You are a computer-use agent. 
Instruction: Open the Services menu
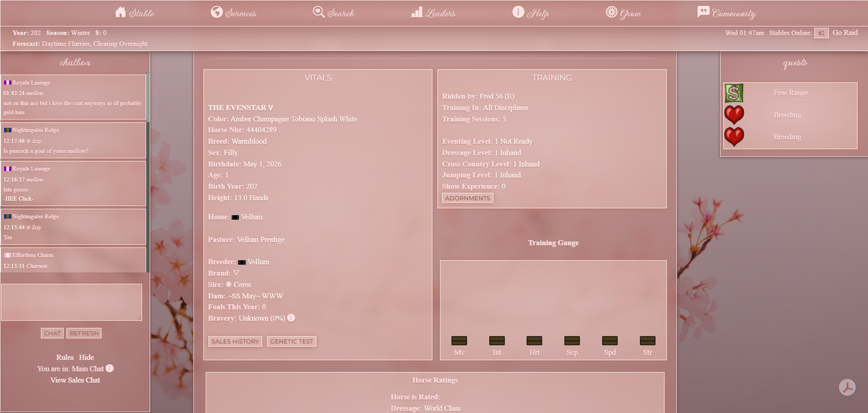pyautogui.click(x=233, y=13)
